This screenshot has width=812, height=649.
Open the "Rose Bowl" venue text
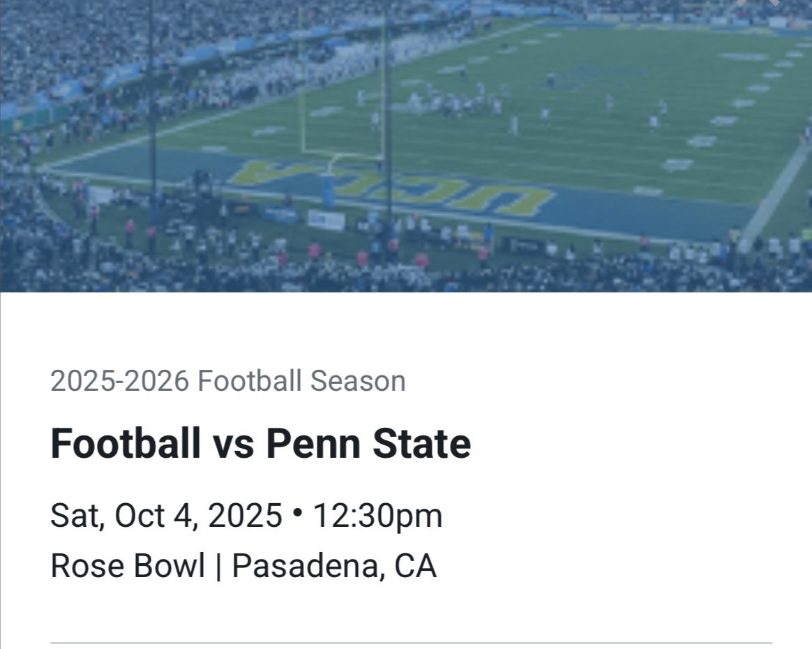click(x=128, y=565)
